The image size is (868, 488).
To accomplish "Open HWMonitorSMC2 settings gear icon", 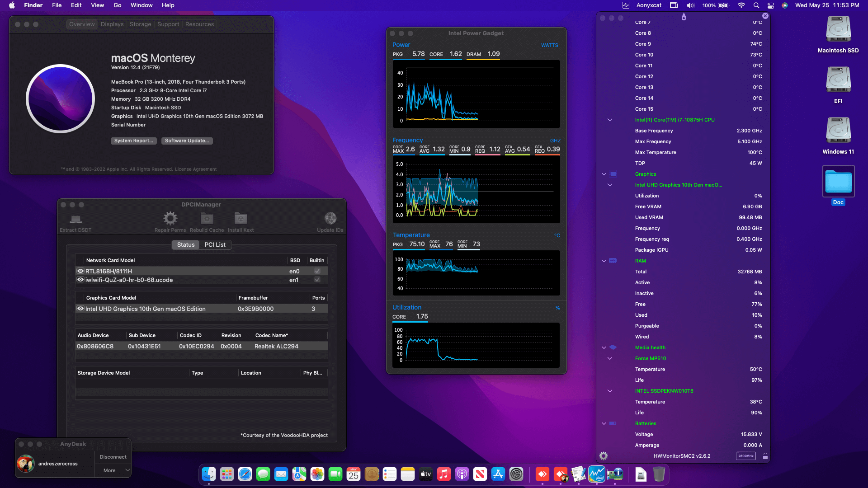I will coord(604,456).
